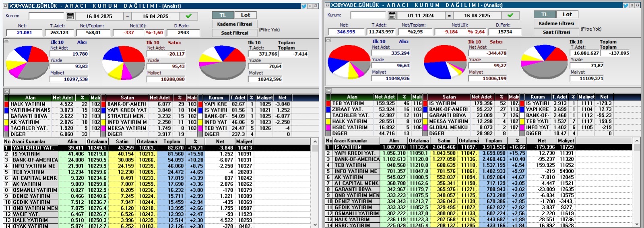This screenshot has height=228, width=644.
Task: Click Maliyet column header in right window bottom table
Action: (566, 141)
